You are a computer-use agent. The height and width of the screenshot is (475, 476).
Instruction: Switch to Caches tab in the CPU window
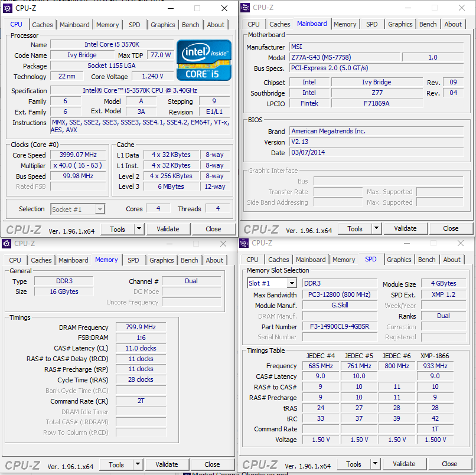(x=43, y=25)
